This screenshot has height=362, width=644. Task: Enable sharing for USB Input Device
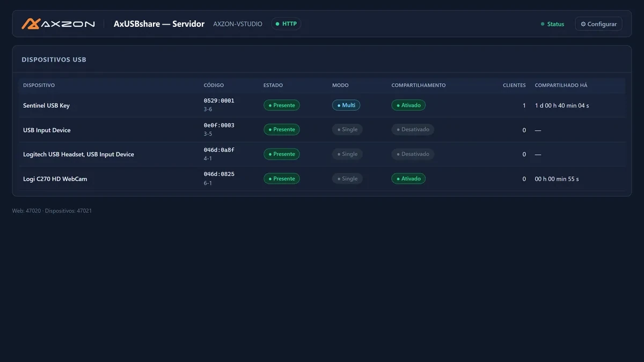click(x=413, y=129)
